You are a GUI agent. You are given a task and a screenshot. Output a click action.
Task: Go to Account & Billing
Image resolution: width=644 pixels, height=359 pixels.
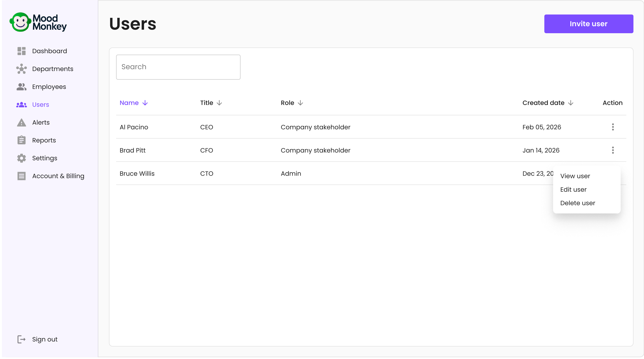(x=58, y=176)
